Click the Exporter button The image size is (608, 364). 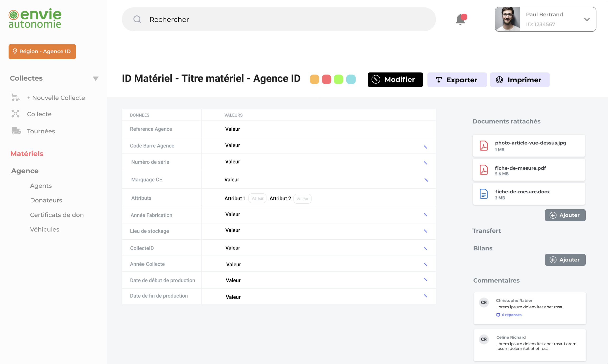(457, 80)
